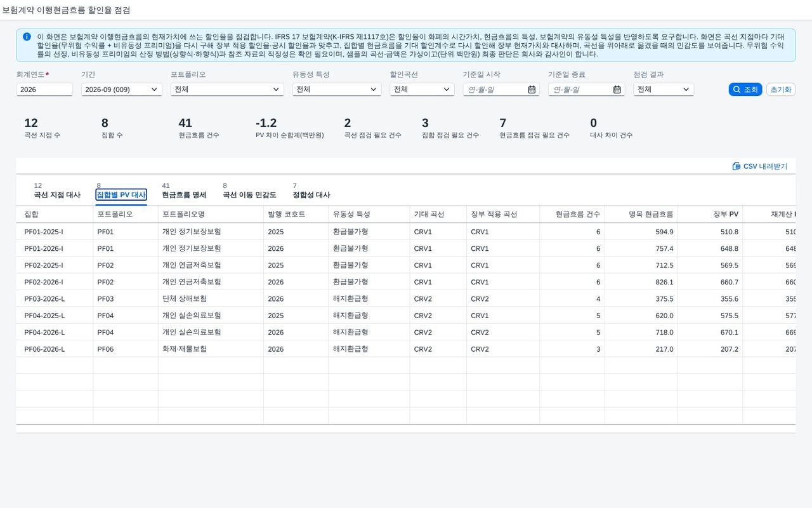This screenshot has width=812, height=508.
Task: Open calendar picker for 기준일 종료
Action: click(x=617, y=90)
